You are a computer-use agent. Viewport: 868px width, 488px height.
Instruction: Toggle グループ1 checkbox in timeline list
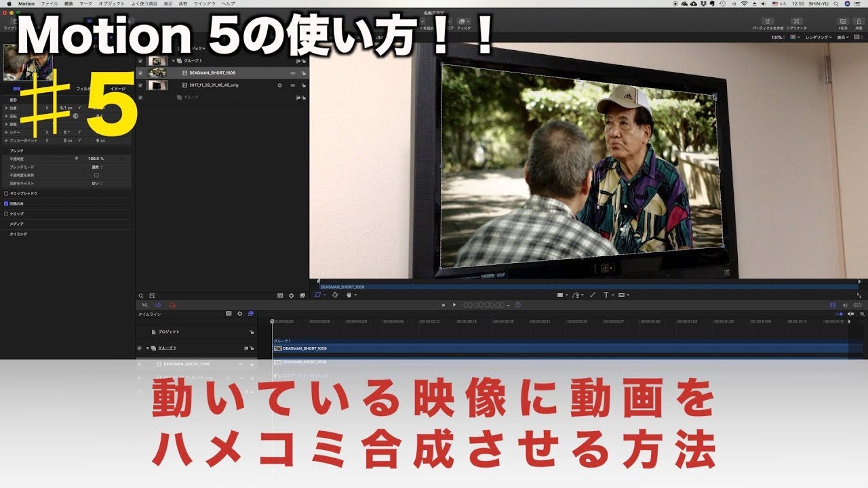(139, 348)
